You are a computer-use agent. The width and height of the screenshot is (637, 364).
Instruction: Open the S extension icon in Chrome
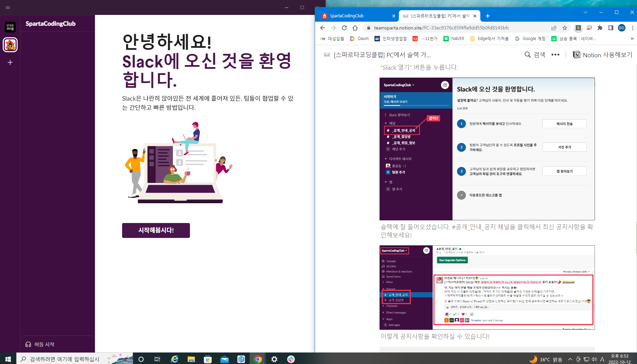pos(578,28)
